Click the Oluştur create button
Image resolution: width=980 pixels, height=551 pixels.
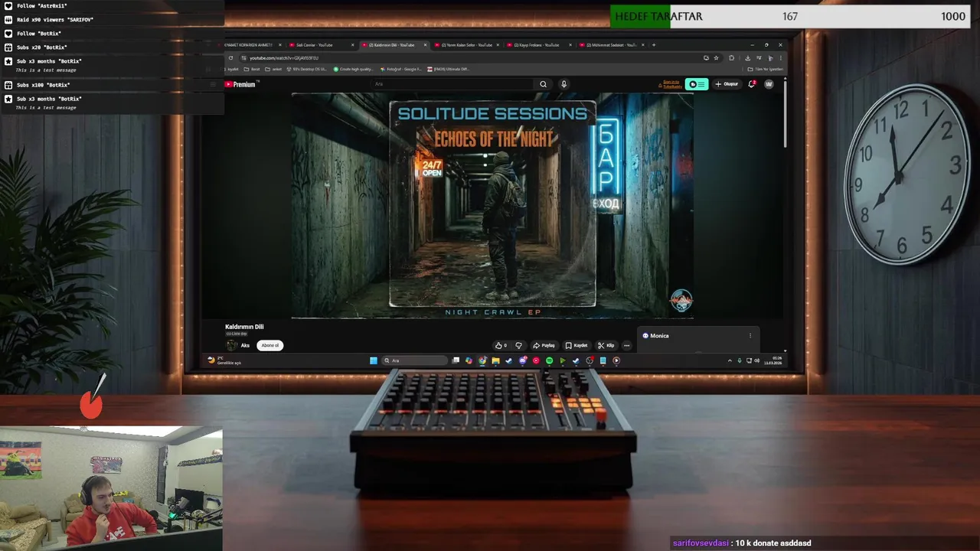(x=727, y=84)
